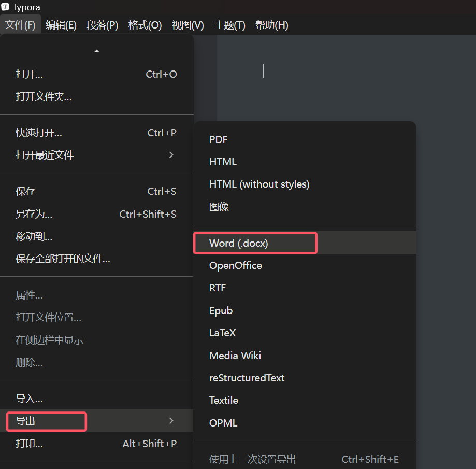Choose 导入... from File menu
This screenshot has height=469, width=476.
point(96,399)
